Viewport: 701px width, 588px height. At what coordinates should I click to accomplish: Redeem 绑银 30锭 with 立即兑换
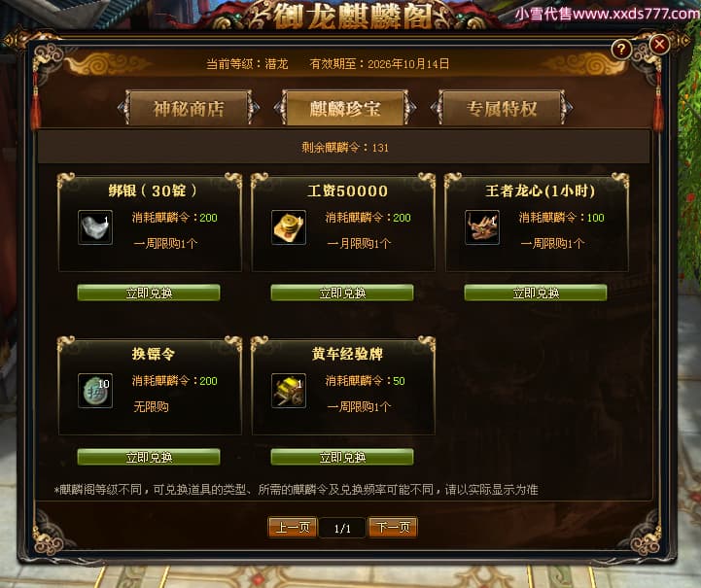149,293
